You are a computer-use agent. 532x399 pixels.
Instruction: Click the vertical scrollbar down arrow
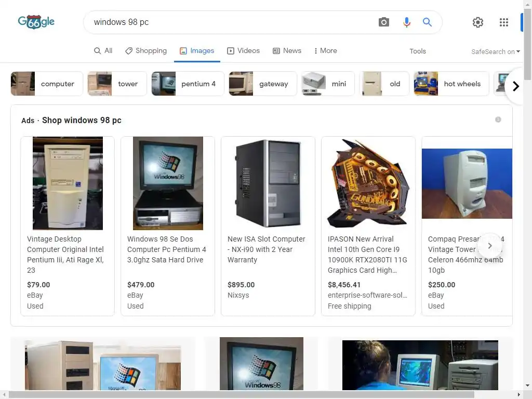pos(528,386)
